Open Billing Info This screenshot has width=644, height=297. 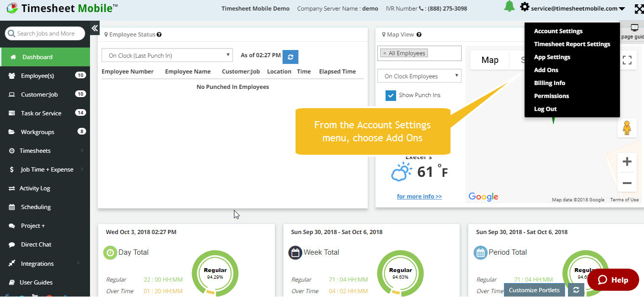tap(550, 83)
